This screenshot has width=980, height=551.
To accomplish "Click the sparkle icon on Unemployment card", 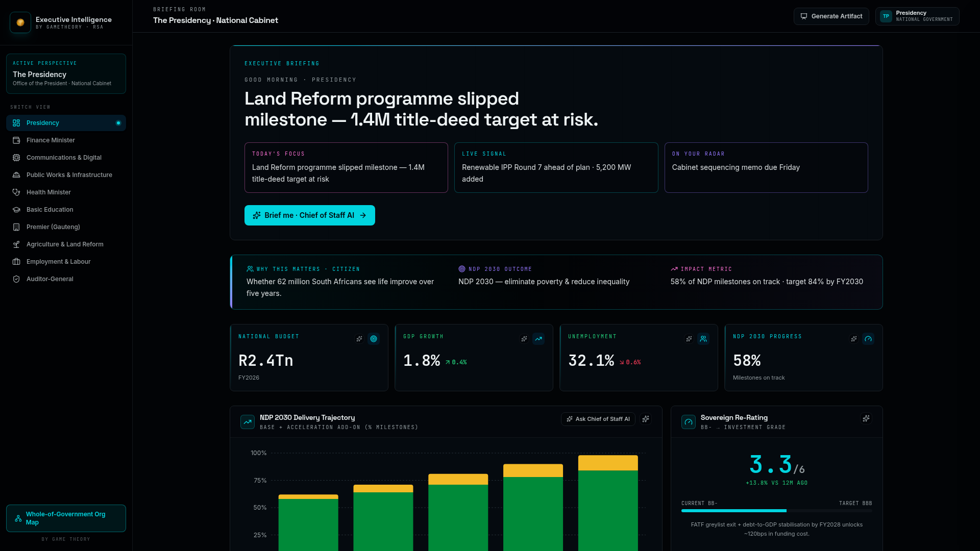I will click(689, 339).
